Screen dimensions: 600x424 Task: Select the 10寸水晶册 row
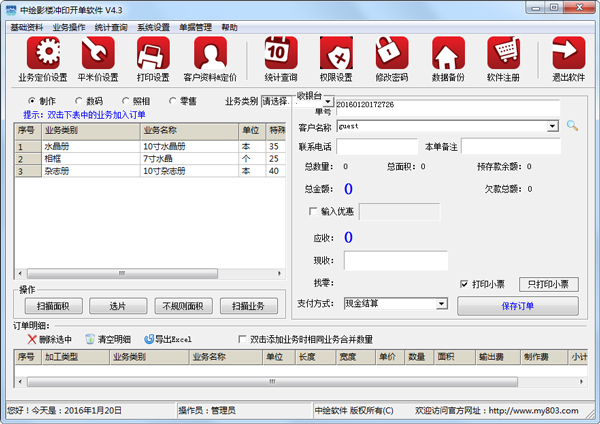point(150,146)
